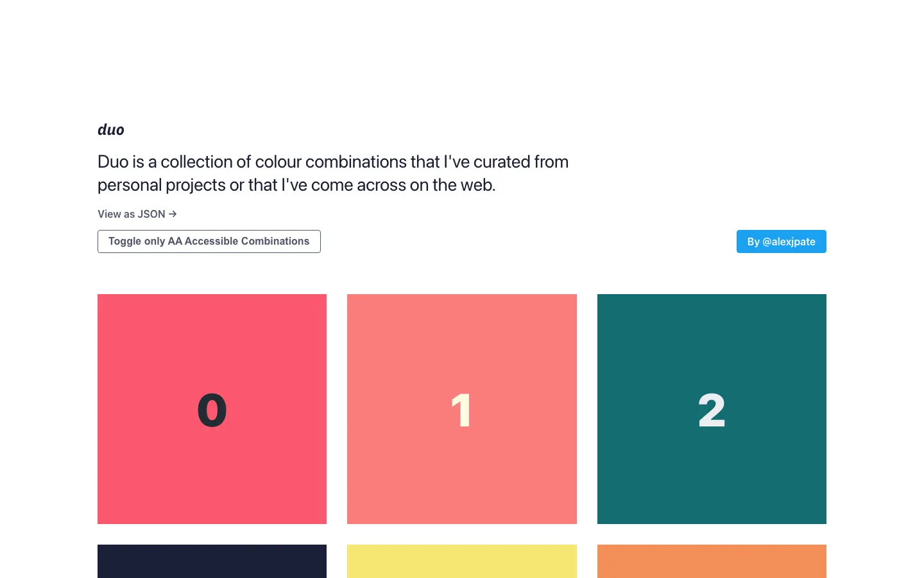Image resolution: width=924 pixels, height=578 pixels.
Task: Click the cream number 1 glyph
Action: point(461,410)
